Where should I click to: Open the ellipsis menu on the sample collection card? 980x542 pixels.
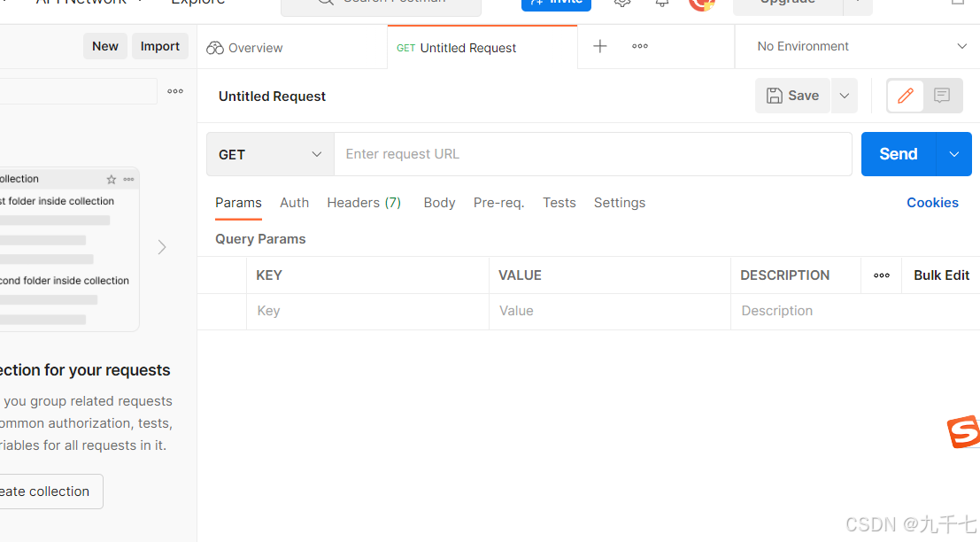[x=128, y=180]
